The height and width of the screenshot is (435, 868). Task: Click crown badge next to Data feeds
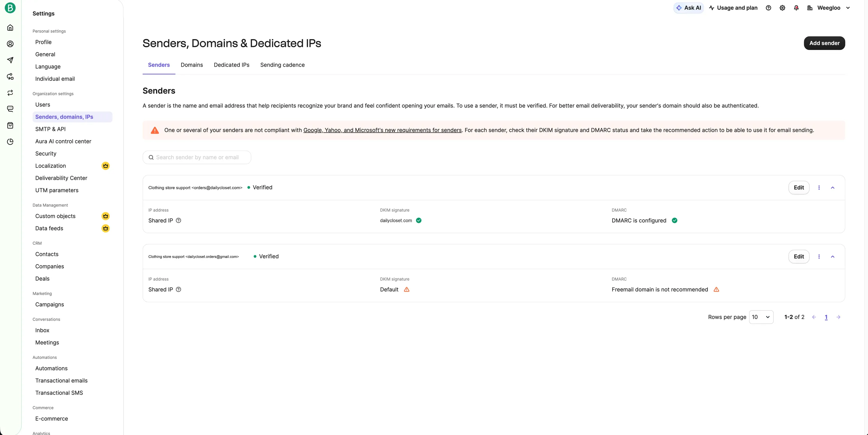pos(106,228)
